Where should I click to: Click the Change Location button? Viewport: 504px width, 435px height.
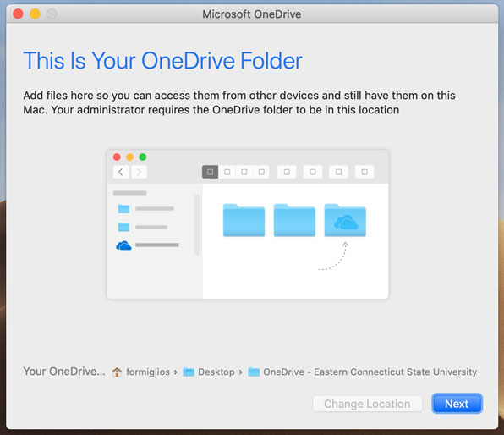pyautogui.click(x=367, y=404)
